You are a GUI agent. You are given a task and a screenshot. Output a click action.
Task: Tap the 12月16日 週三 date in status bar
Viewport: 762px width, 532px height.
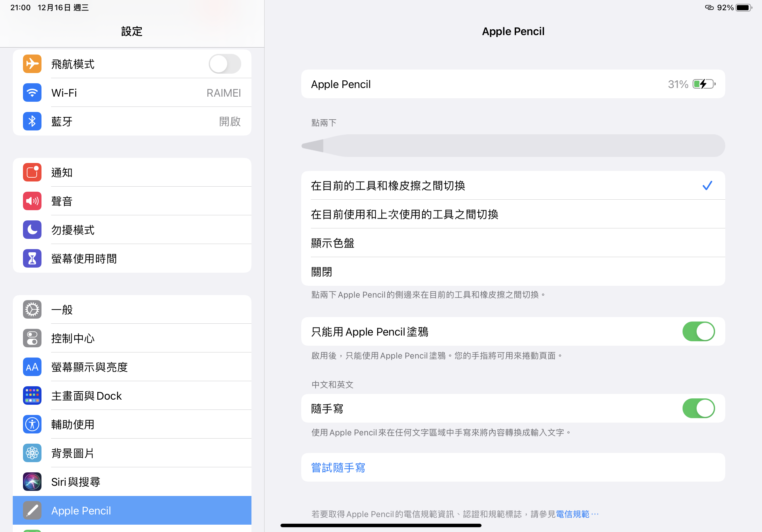point(63,8)
